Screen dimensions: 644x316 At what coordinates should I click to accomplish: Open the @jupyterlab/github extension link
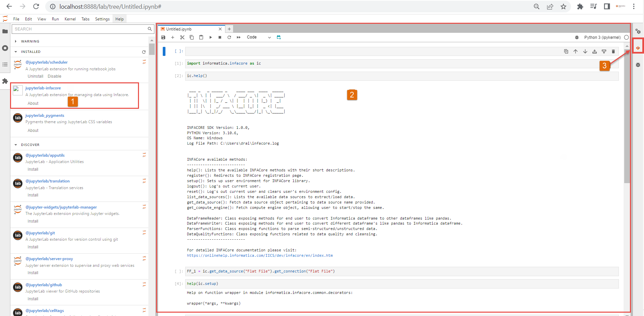pyautogui.click(x=44, y=285)
